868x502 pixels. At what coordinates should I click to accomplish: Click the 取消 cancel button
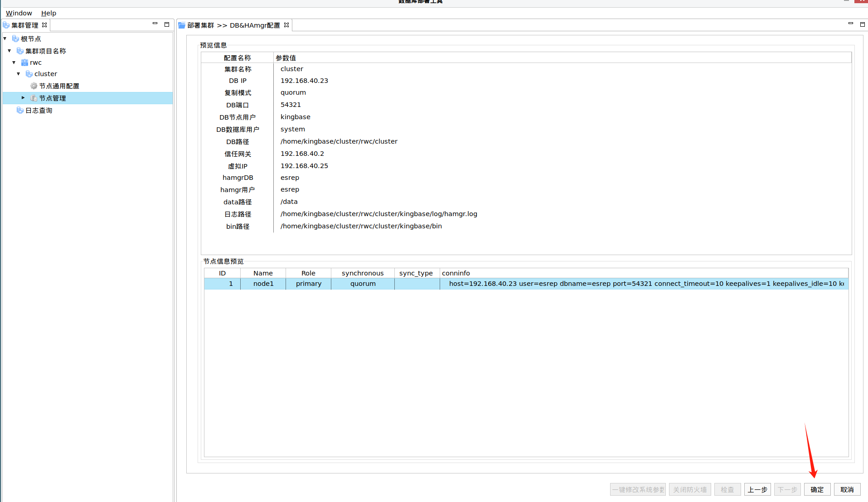tap(847, 489)
